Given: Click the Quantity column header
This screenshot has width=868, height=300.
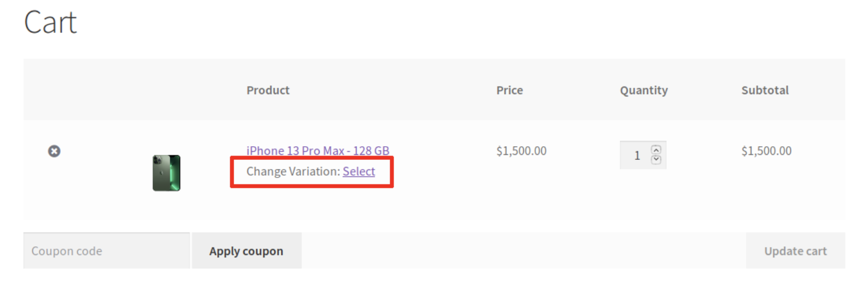Looking at the screenshot, I should pyautogui.click(x=644, y=90).
